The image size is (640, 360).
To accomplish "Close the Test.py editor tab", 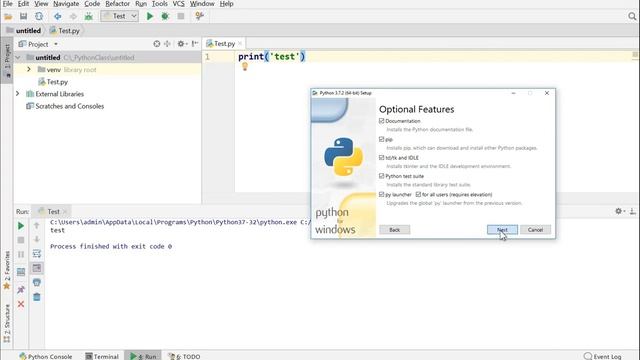I will coord(240,43).
